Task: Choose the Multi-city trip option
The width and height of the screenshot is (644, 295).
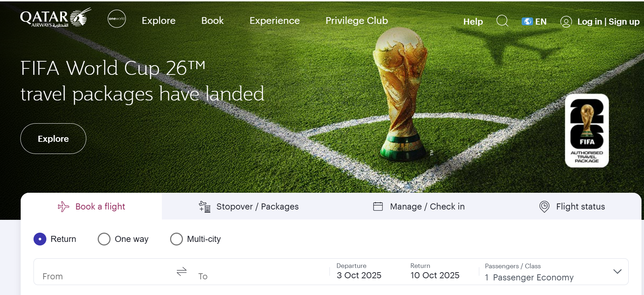Action: click(x=177, y=239)
